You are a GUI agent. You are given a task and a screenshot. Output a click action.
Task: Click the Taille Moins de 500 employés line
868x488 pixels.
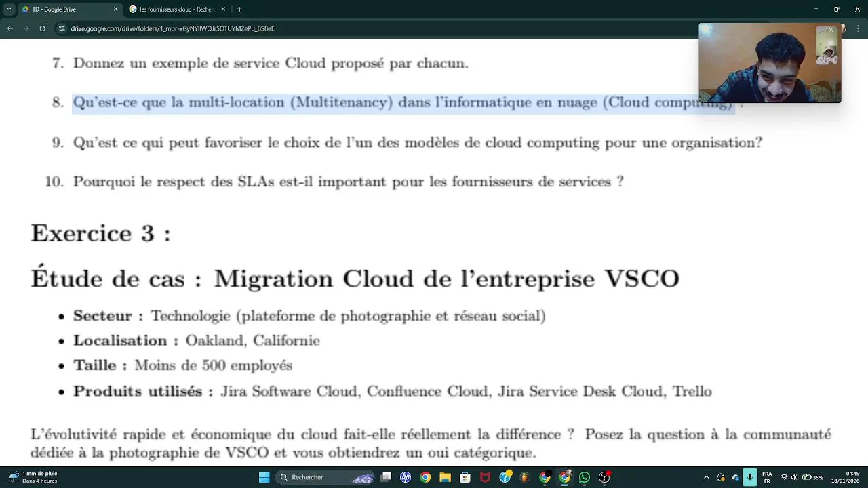point(183,365)
